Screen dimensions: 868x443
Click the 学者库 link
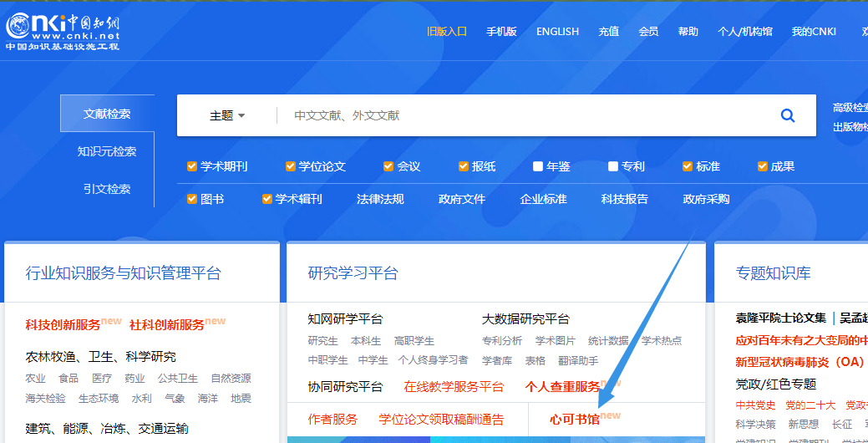(x=497, y=361)
